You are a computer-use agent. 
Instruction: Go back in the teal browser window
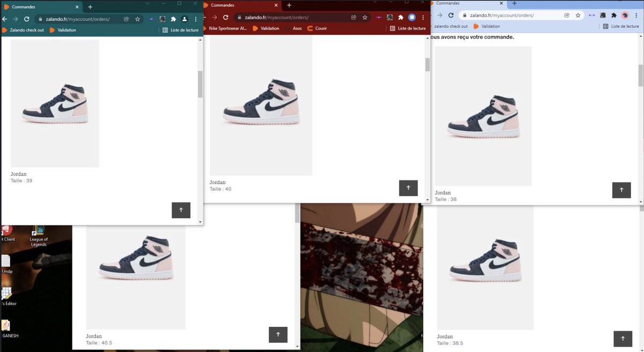pyautogui.click(x=4, y=19)
